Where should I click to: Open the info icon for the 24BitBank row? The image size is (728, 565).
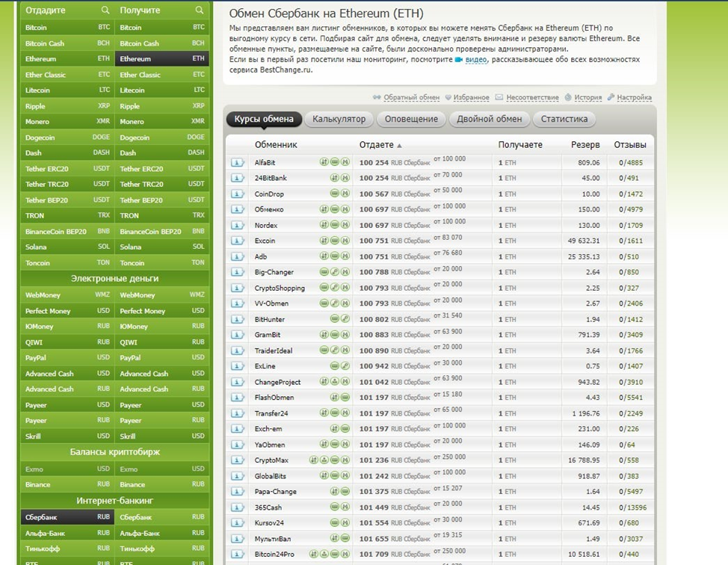pyautogui.click(x=237, y=178)
